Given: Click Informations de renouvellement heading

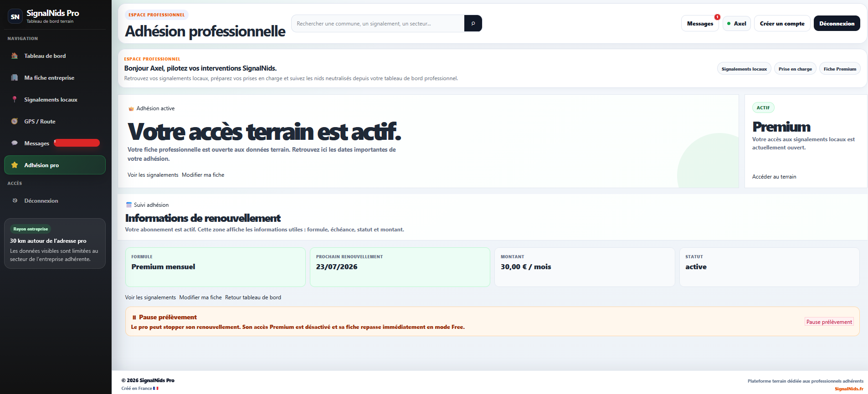Looking at the screenshot, I should click(x=203, y=218).
